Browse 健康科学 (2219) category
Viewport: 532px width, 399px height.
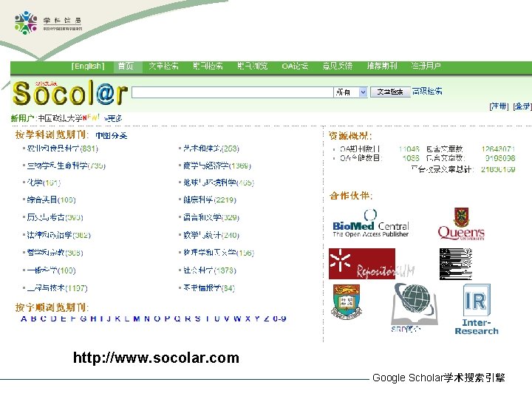(x=210, y=199)
